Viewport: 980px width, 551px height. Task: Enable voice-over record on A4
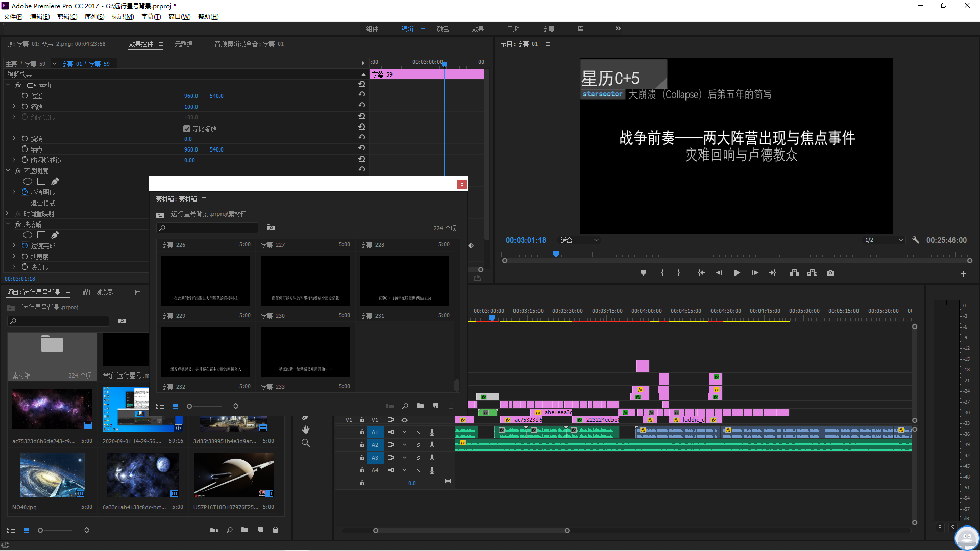coord(432,470)
